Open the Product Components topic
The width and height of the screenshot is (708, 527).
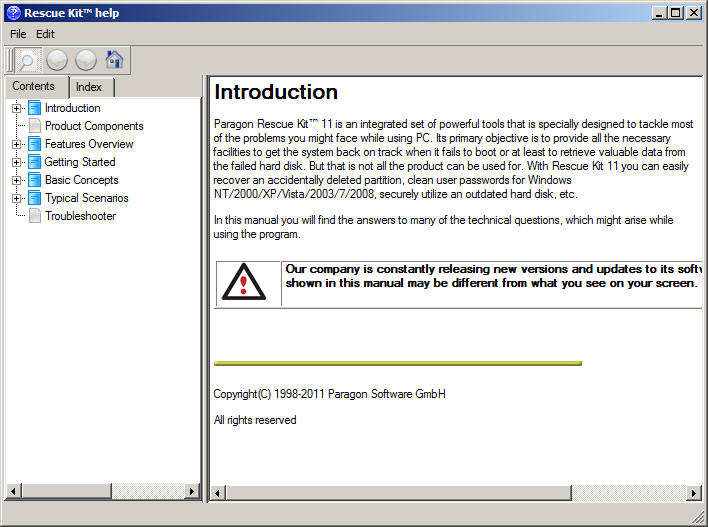pos(94,126)
